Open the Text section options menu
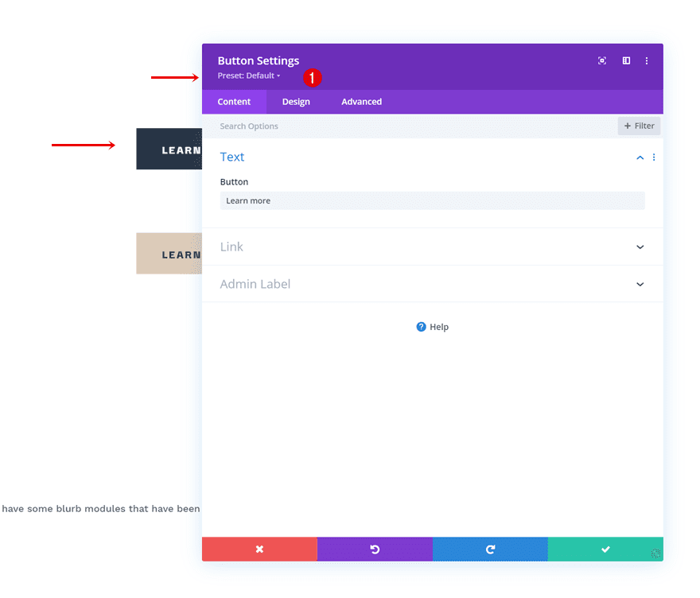 (x=654, y=157)
